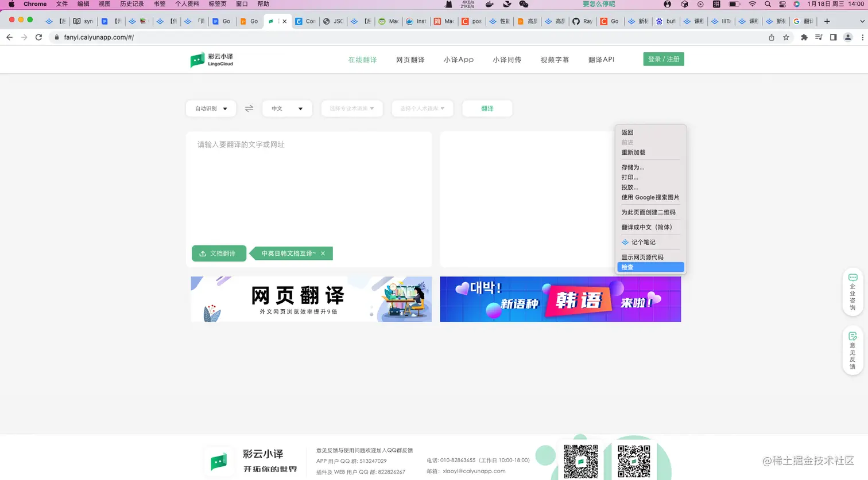
Task: Switch to the JSC browser tab
Action: pos(333,21)
